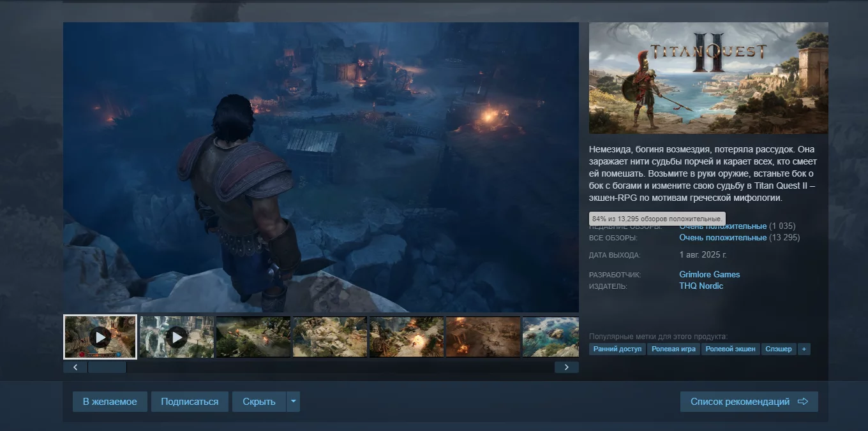Select the third screenshot thumbnail

(x=253, y=337)
